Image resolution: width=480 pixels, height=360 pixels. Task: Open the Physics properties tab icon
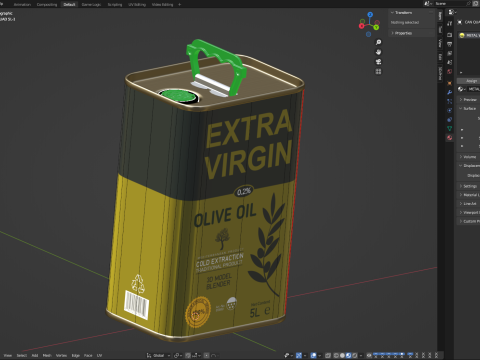pyautogui.click(x=450, y=110)
